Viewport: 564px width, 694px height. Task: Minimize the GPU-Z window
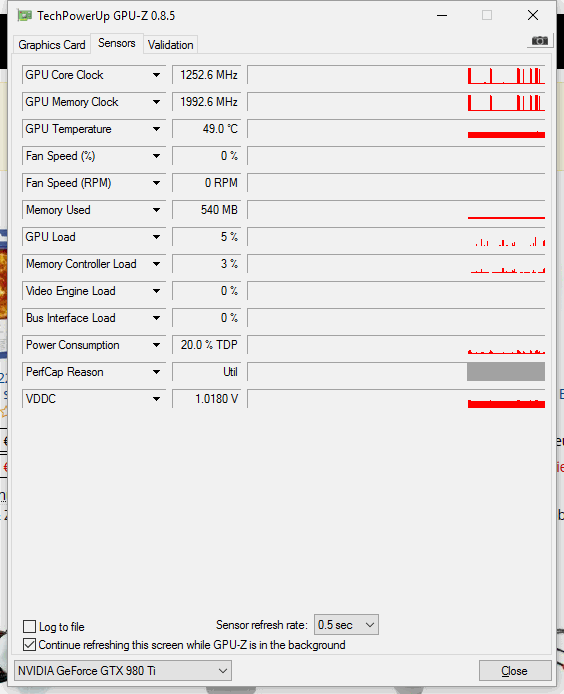click(x=442, y=15)
